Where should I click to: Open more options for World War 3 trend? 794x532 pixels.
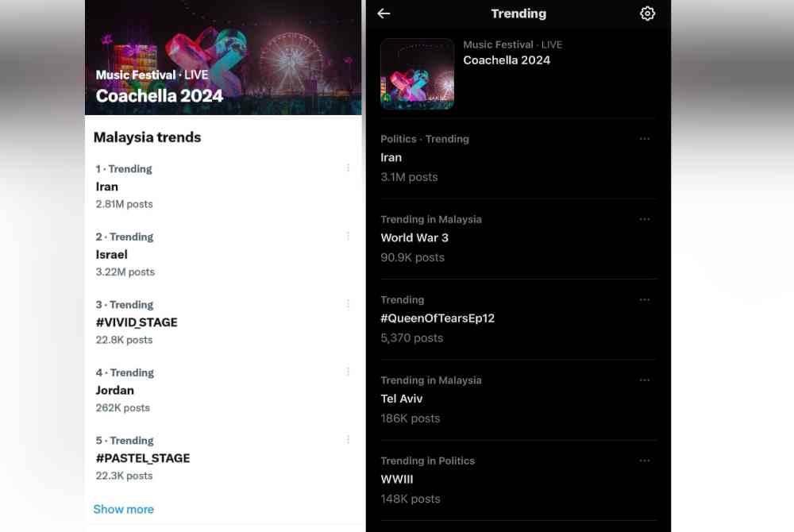(644, 219)
